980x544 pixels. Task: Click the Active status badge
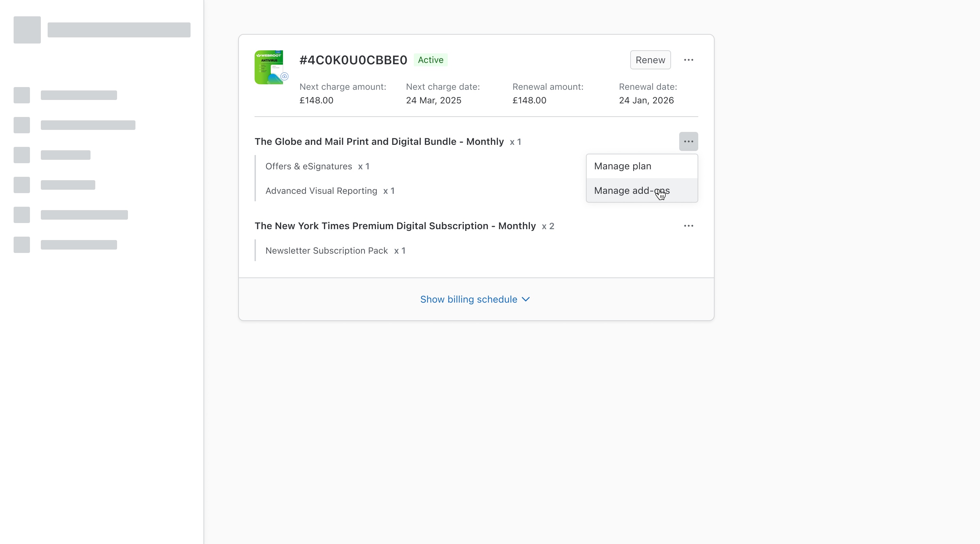pyautogui.click(x=431, y=60)
